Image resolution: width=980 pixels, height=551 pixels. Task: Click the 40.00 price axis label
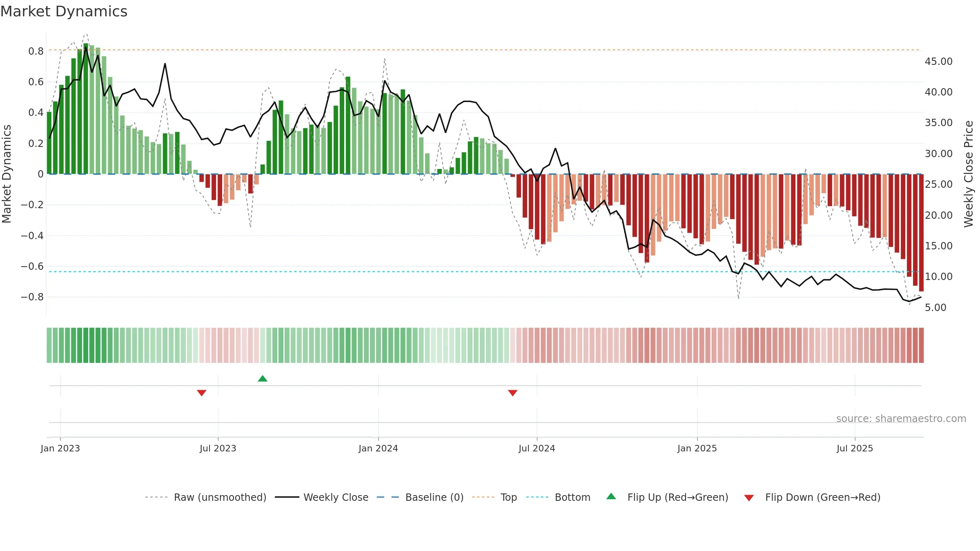pos(939,92)
